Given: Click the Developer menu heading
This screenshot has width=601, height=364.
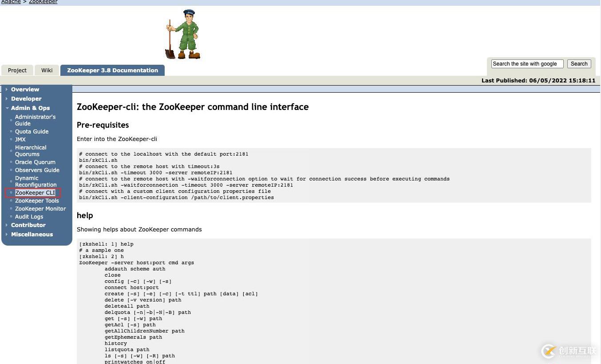Looking at the screenshot, I should 26,99.
